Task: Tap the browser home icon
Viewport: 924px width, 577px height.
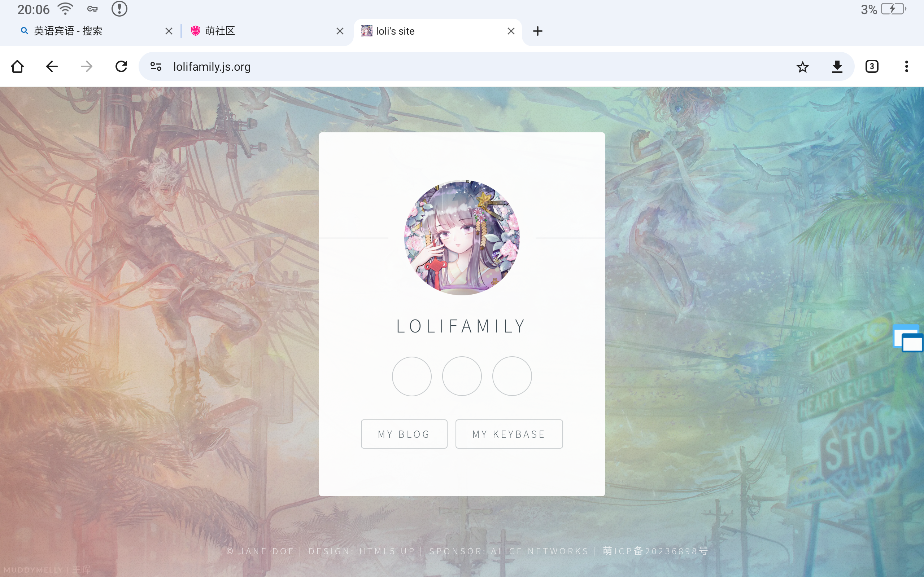Action: [17, 66]
